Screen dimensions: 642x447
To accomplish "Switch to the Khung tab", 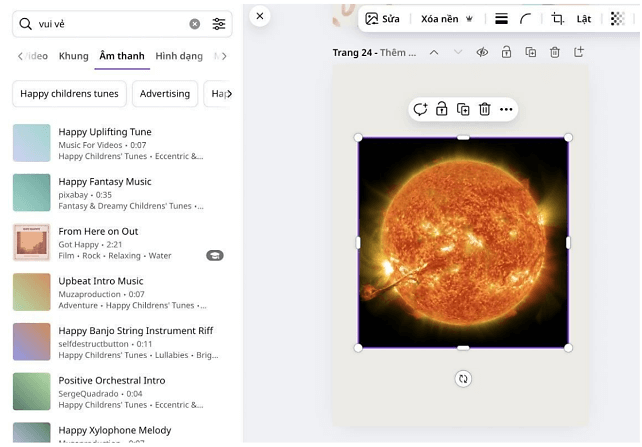I will pyautogui.click(x=73, y=56).
